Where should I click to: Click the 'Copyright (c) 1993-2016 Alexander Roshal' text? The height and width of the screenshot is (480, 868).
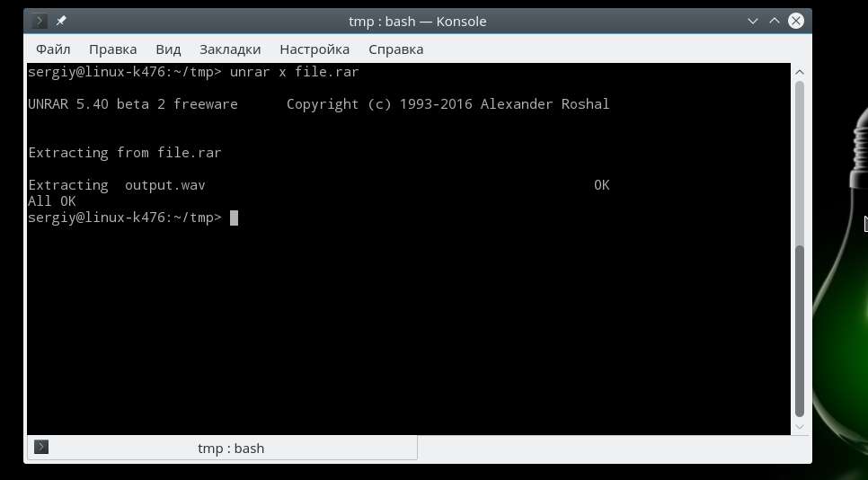[447, 104]
